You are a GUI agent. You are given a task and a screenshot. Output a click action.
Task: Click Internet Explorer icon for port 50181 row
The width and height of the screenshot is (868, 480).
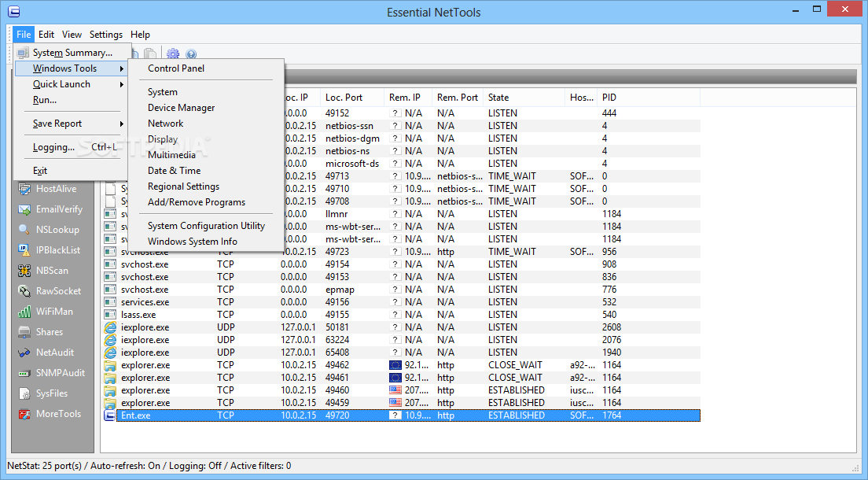coord(110,327)
